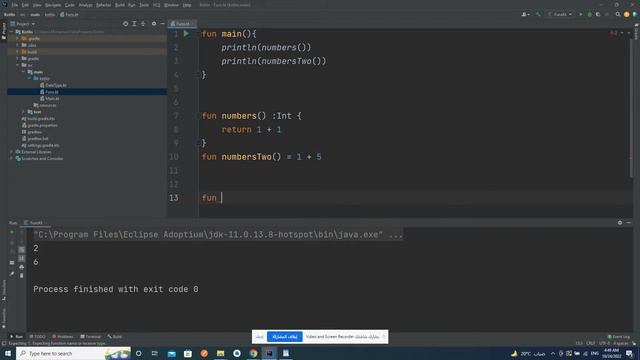Screen dimensions: 640x360
Task: Fold main function at line 1 gutter
Action: [x=199, y=34]
